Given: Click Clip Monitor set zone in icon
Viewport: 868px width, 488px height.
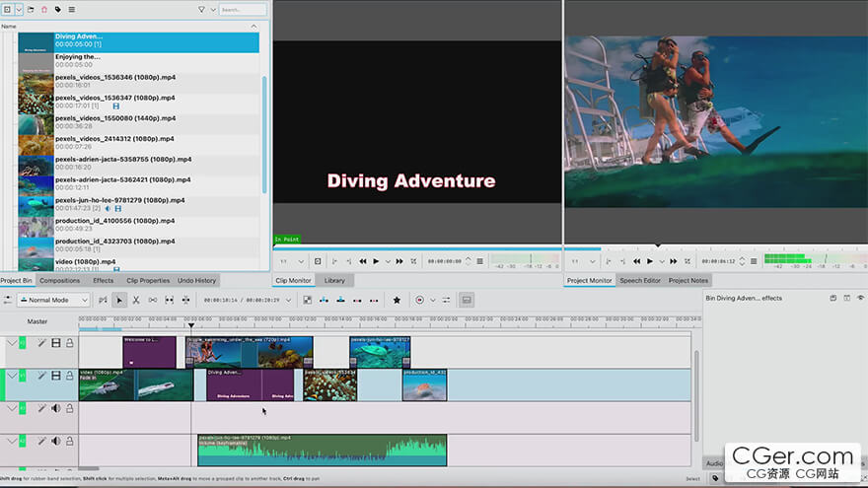Looking at the screenshot, I should pos(334,261).
